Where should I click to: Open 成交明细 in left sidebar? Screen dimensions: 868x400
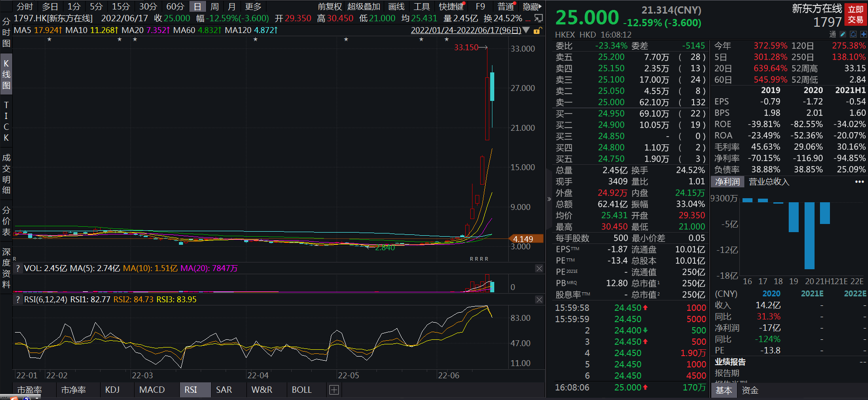6,174
